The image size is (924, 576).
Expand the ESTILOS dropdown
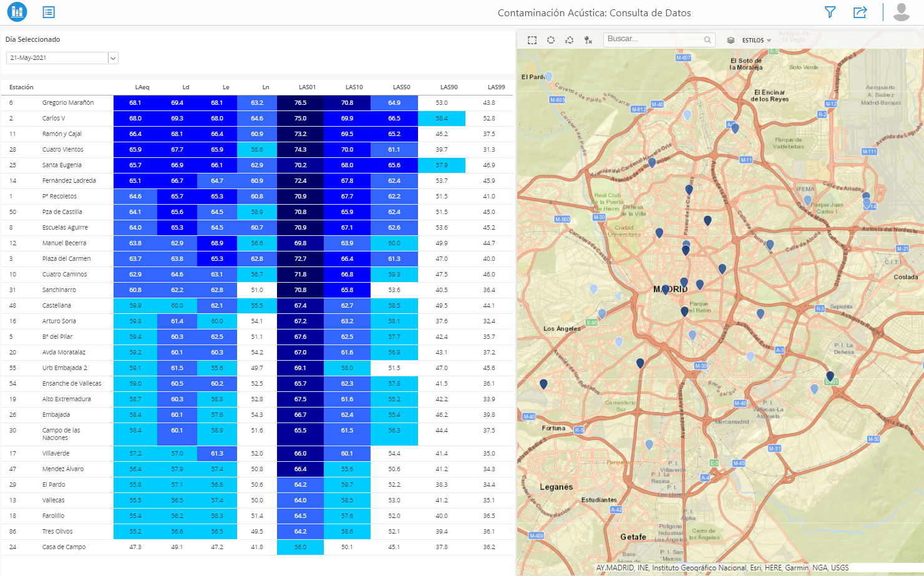[x=756, y=40]
